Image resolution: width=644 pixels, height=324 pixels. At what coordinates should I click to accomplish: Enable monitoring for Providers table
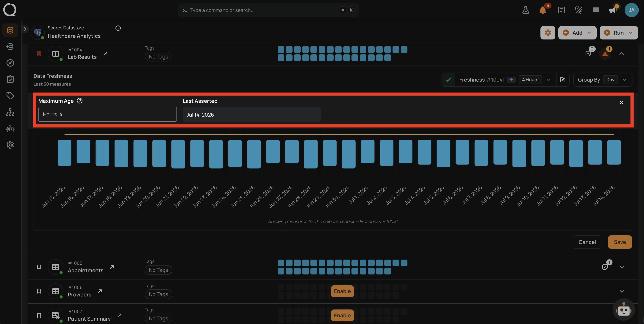click(x=342, y=291)
